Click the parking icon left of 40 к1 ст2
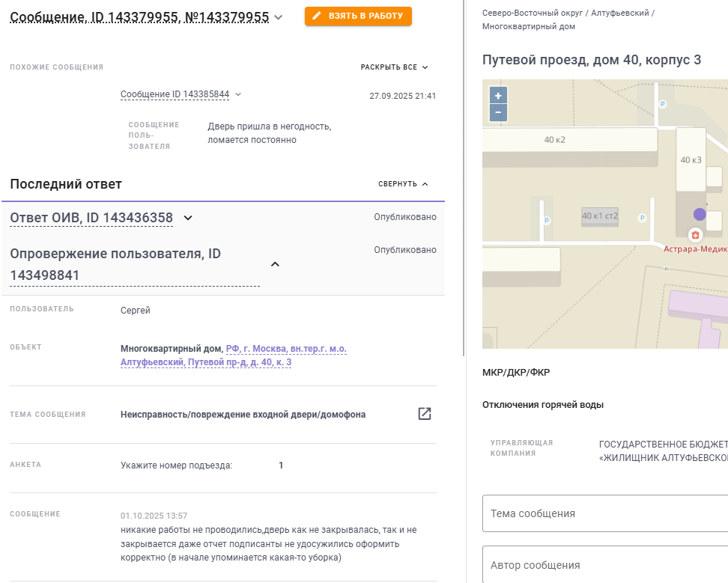Screen dimensions: 728x583 [x=546, y=220]
